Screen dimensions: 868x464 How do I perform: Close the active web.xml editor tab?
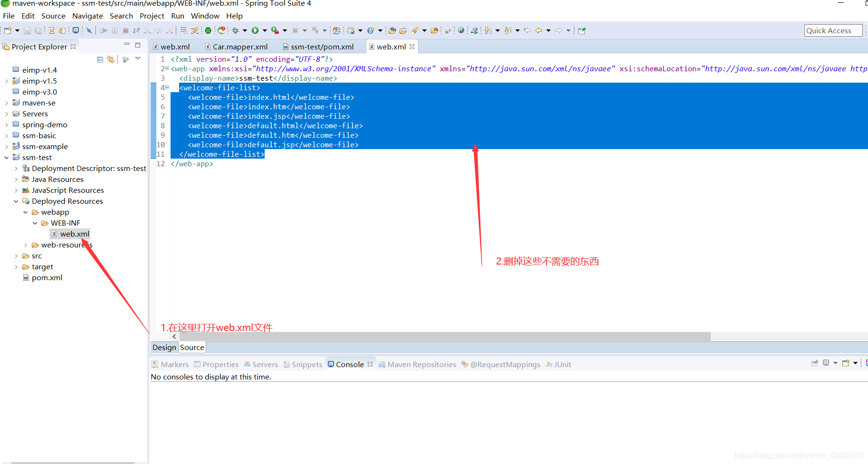[x=412, y=47]
